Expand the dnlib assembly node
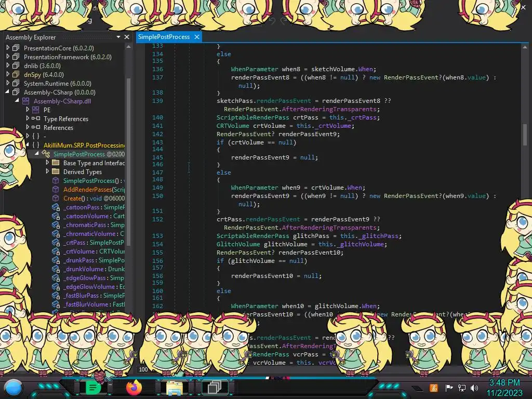532x399 pixels. point(8,65)
